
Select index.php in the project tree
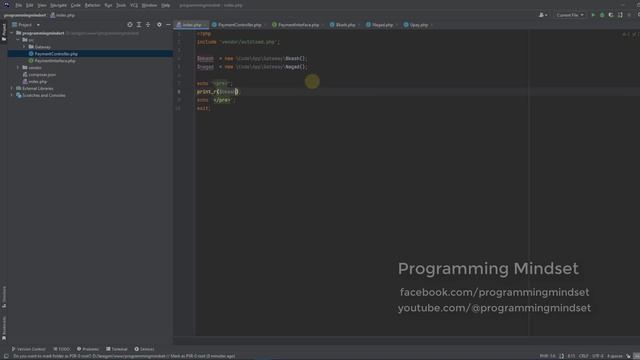(38, 82)
